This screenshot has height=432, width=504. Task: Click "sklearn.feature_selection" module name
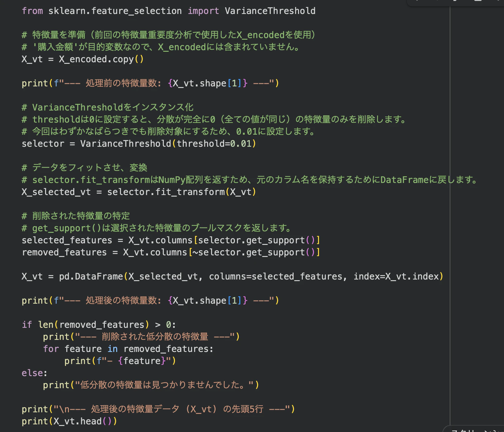pos(115,11)
